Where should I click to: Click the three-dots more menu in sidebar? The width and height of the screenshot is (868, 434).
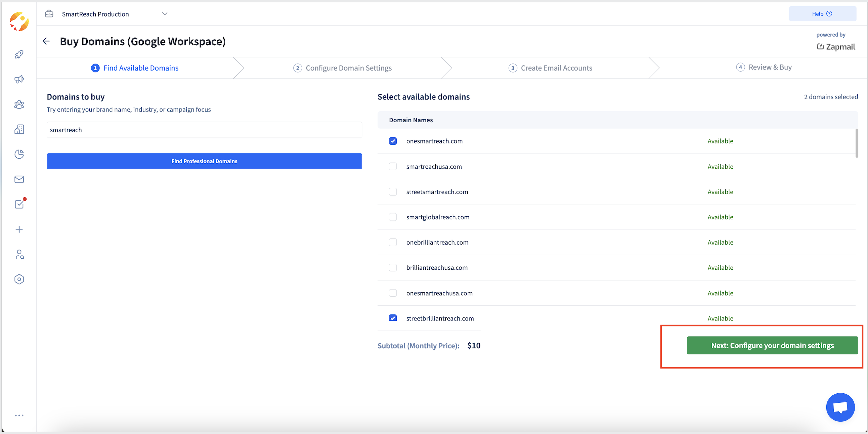tap(19, 416)
